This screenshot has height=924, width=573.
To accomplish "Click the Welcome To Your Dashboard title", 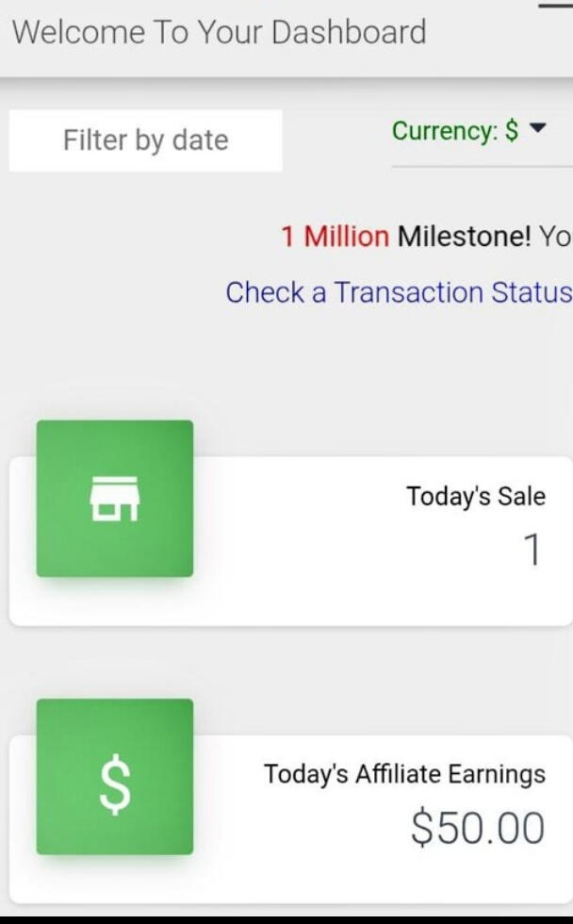I will (x=219, y=32).
